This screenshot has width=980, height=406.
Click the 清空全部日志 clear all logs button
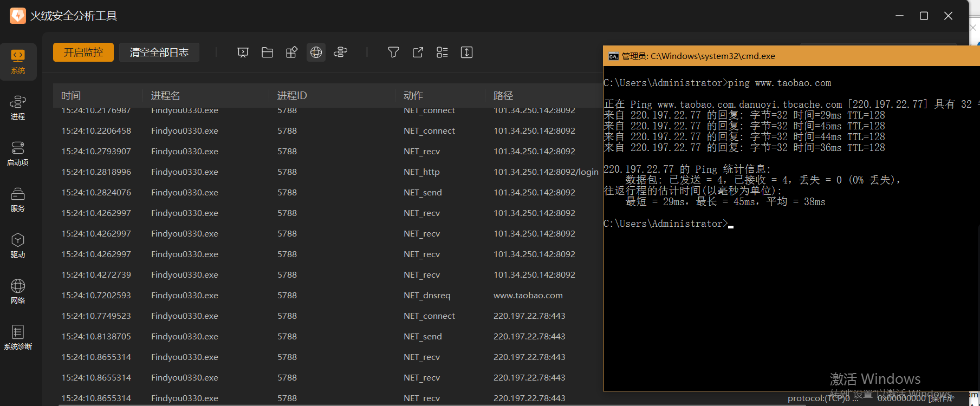[x=159, y=53]
